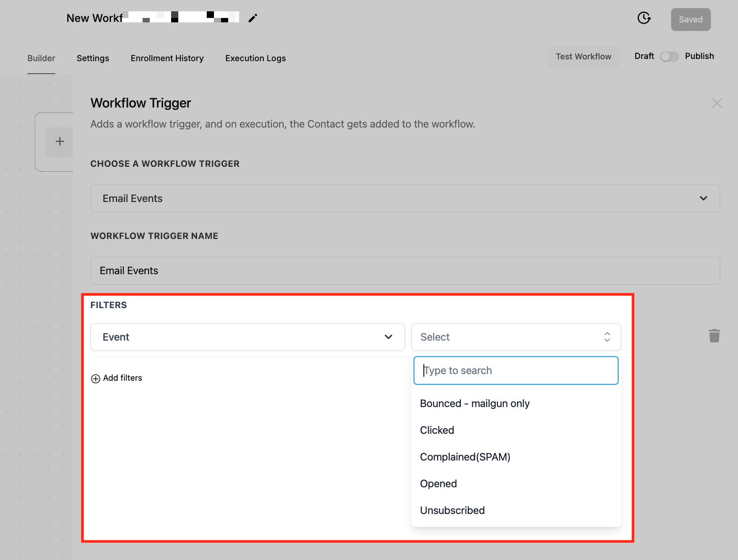Choose Bounced - mailgun only option
The image size is (738, 560).
[x=475, y=404]
